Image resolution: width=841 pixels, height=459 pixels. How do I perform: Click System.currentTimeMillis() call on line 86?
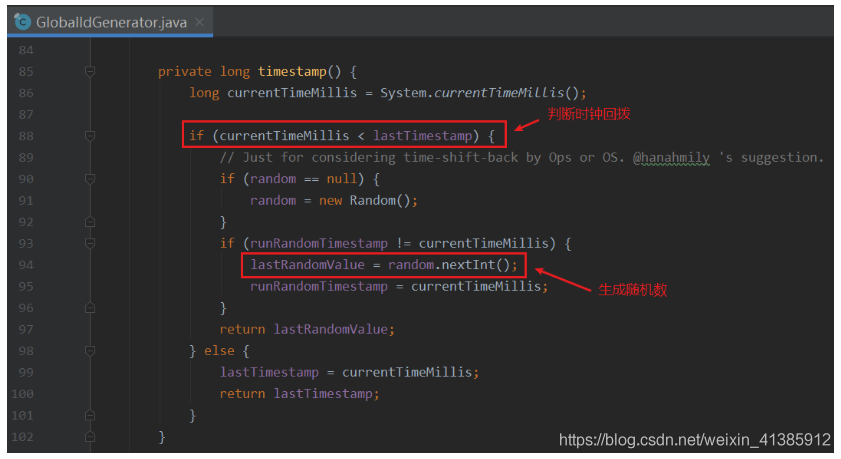480,93
